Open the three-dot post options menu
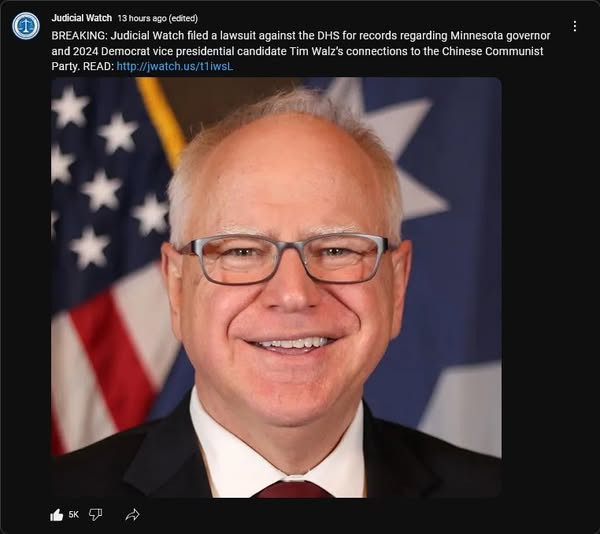The width and height of the screenshot is (600, 534). point(574,26)
